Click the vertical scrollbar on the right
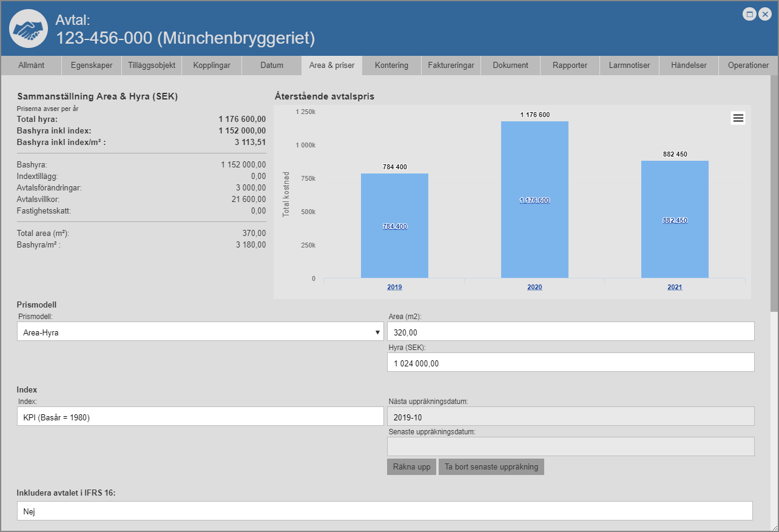 (774, 194)
